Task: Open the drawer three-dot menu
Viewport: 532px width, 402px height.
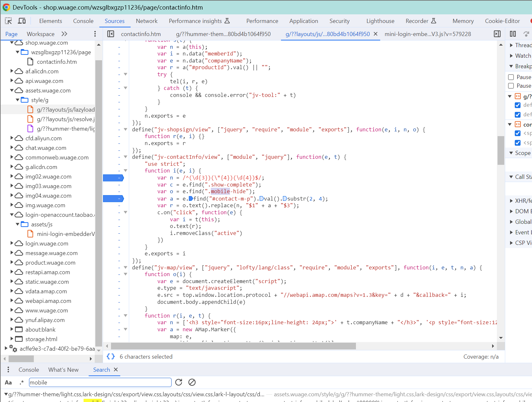Action: pos(8,369)
